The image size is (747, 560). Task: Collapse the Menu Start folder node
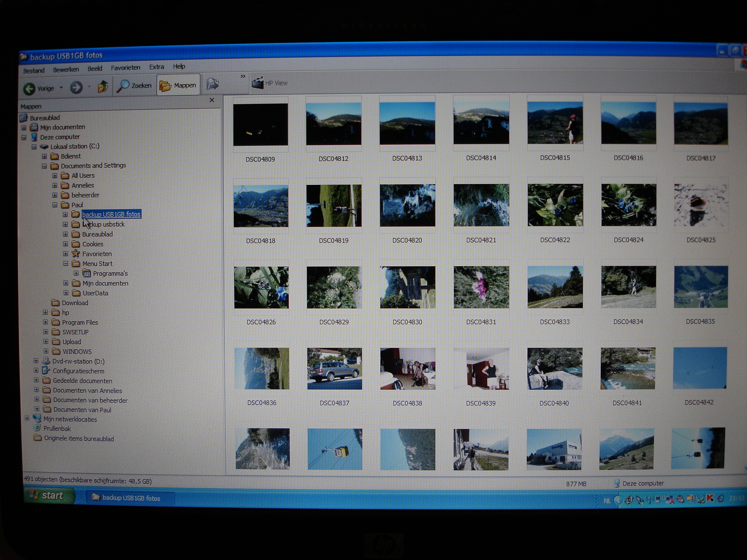66,264
